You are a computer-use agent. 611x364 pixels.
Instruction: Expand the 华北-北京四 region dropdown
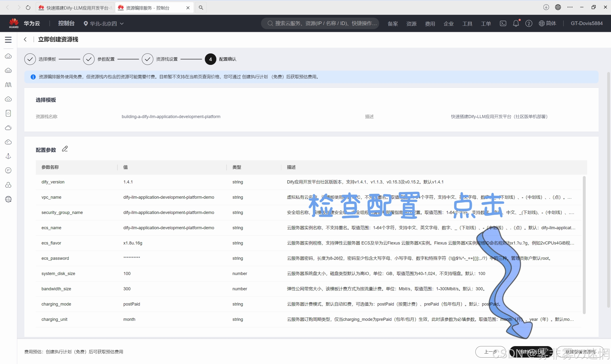pyautogui.click(x=104, y=24)
